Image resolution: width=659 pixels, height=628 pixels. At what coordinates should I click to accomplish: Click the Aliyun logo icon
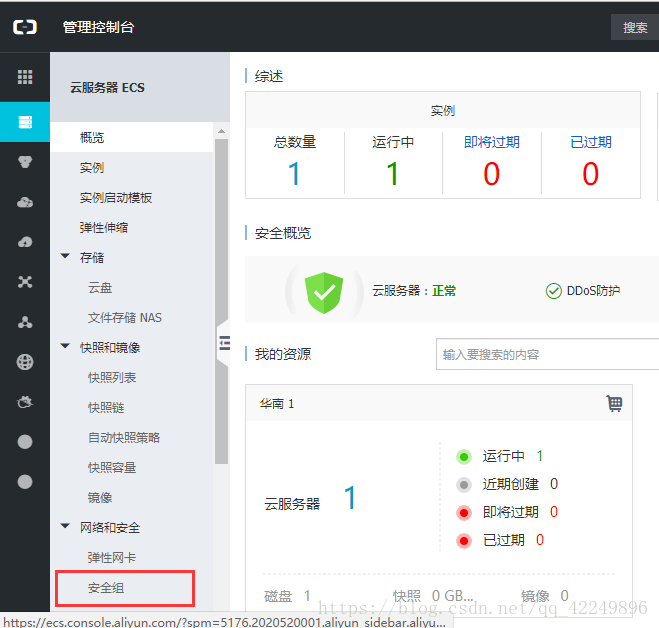(x=25, y=27)
